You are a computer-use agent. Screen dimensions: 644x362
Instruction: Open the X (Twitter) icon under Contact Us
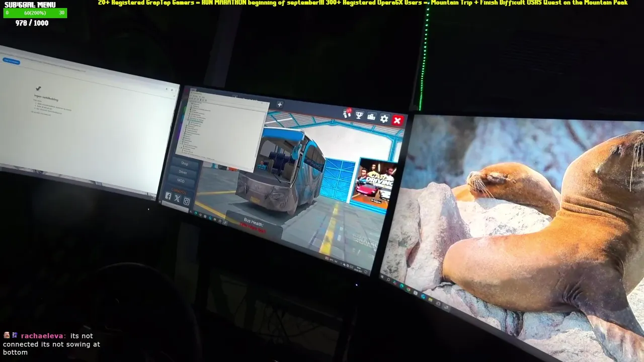coord(177,199)
